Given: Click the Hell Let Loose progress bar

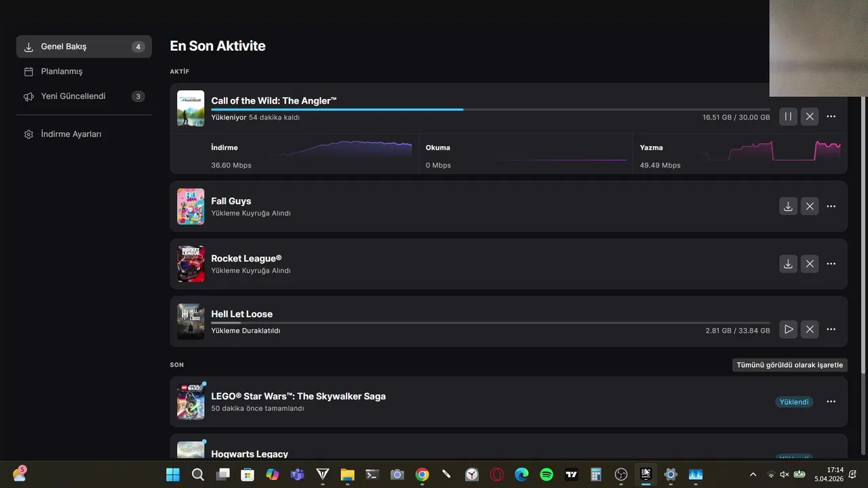Looking at the screenshot, I should [490, 323].
